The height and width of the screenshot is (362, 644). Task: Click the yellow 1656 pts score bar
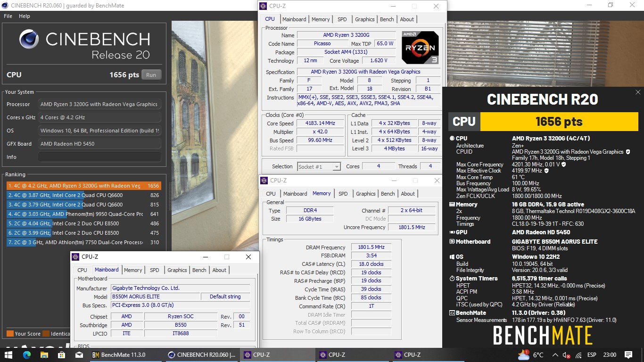point(559,122)
